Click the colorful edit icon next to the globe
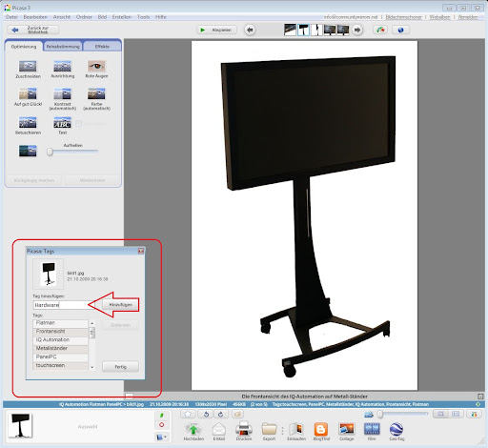Screen dimensions: 488x448 click(380, 30)
